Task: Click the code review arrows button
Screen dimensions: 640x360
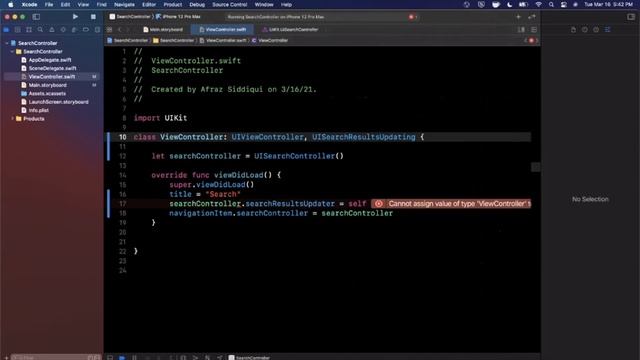Action: [x=531, y=17]
